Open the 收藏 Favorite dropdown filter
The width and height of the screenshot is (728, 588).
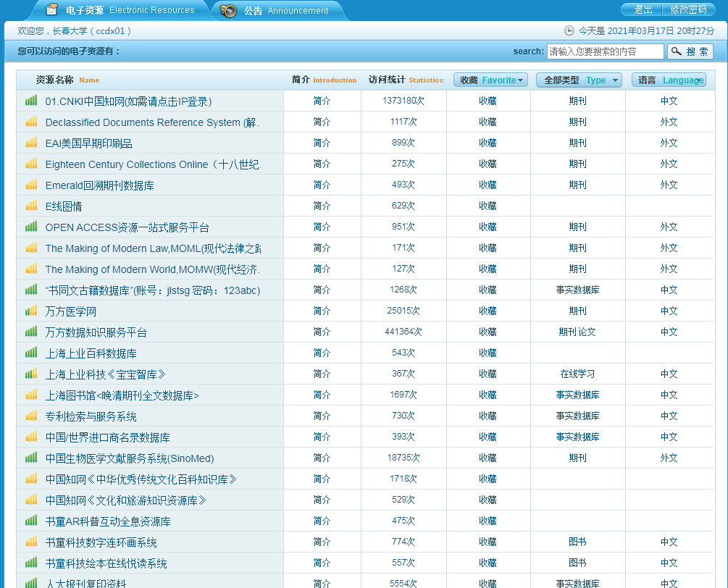pos(490,80)
